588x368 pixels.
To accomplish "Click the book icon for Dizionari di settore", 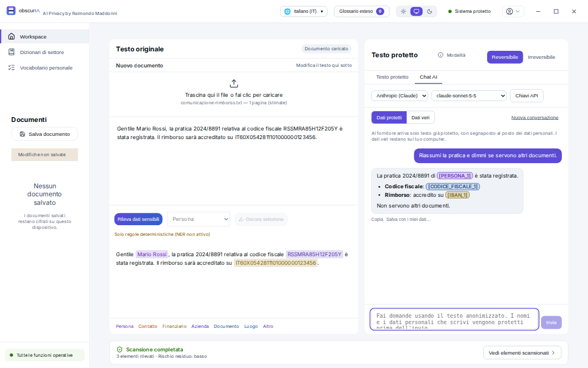I will [x=12, y=52].
